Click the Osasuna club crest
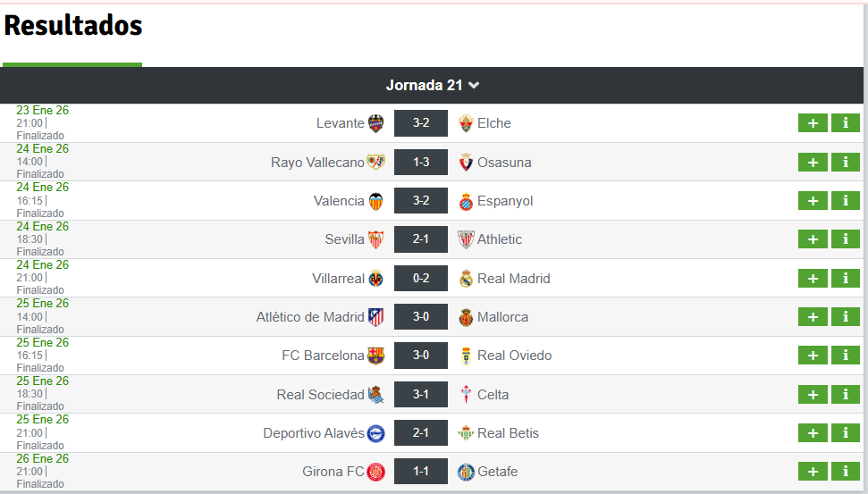 pyautogui.click(x=466, y=163)
